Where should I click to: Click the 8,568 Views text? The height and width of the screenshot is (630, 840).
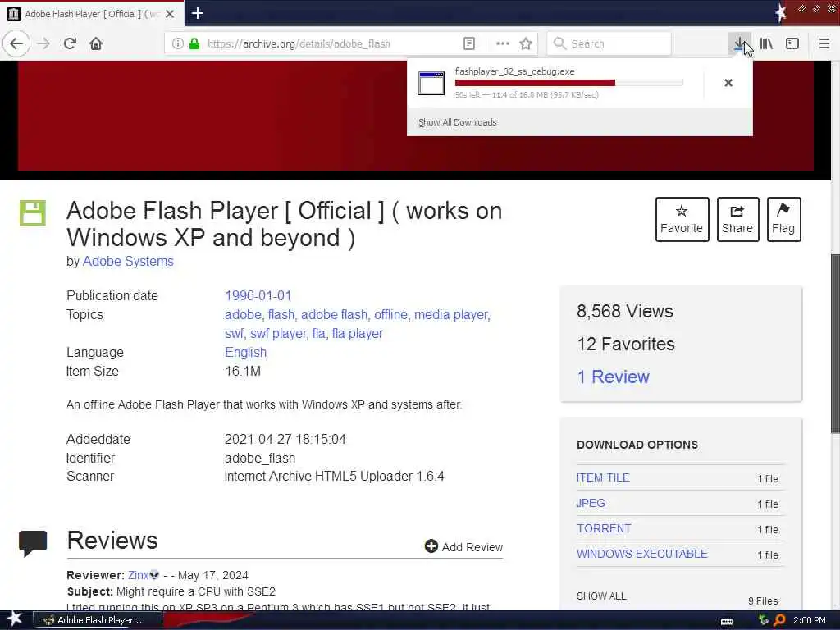(624, 311)
